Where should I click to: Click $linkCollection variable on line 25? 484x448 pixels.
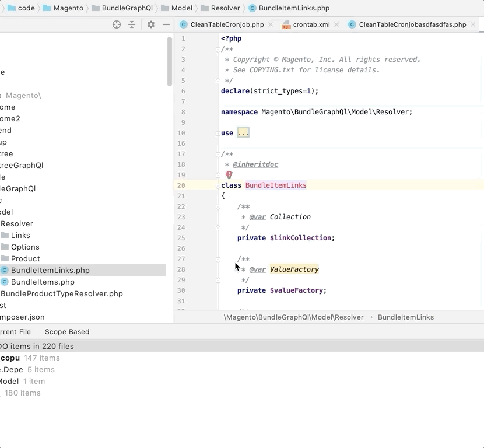[x=300, y=238]
